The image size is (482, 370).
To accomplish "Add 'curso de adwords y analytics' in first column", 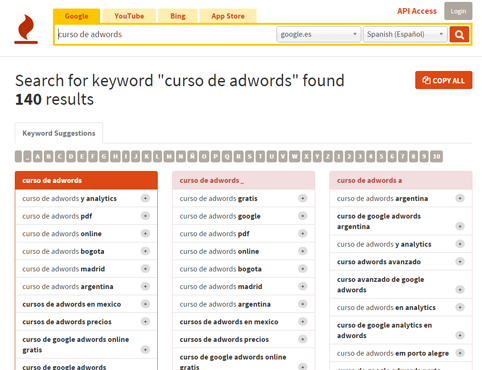I will pyautogui.click(x=145, y=198).
